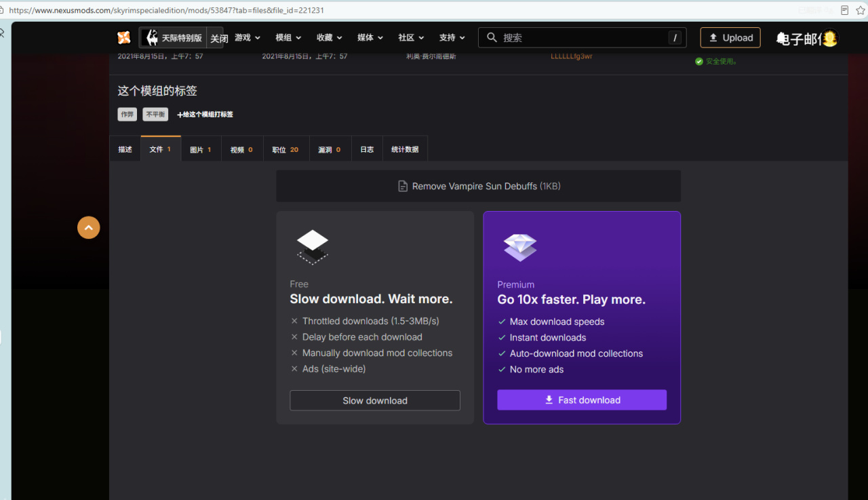Image resolution: width=868 pixels, height=500 pixels.
Task: Click the 给这个模组打标签 link
Action: (205, 115)
